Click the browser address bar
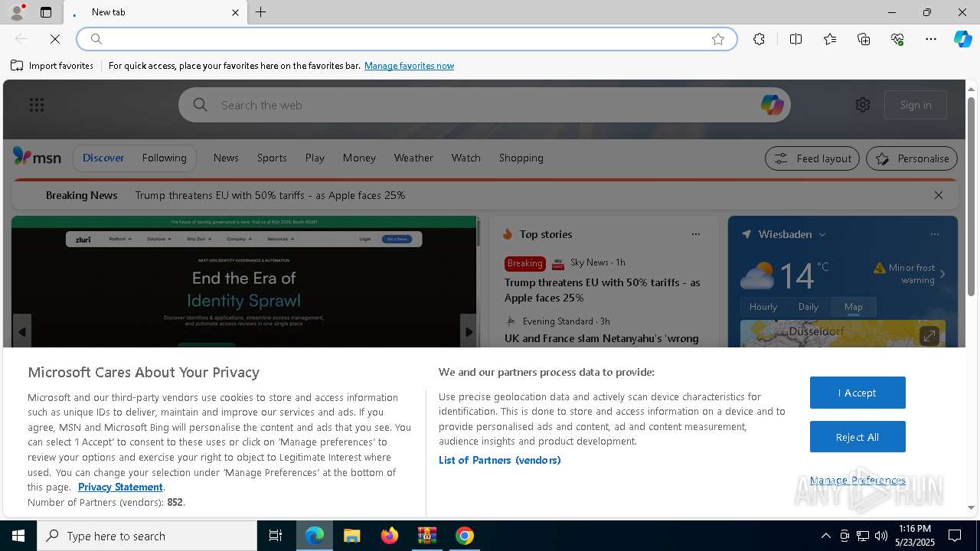Viewport: 980px width, 551px height. coord(406,39)
